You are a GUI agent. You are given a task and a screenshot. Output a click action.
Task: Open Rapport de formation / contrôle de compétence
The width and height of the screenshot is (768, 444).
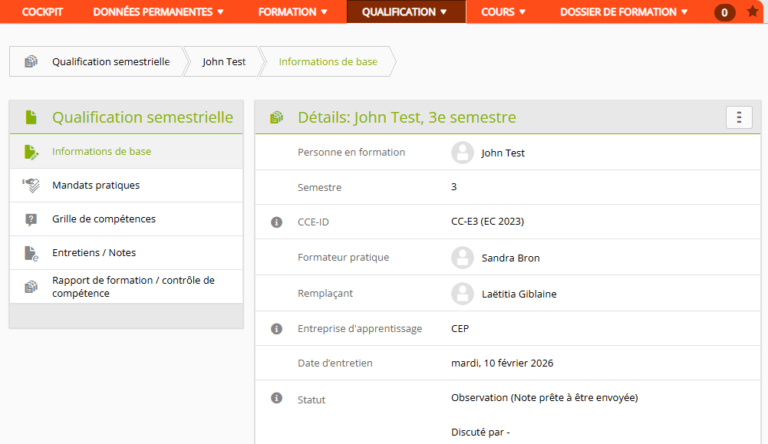click(x=126, y=287)
